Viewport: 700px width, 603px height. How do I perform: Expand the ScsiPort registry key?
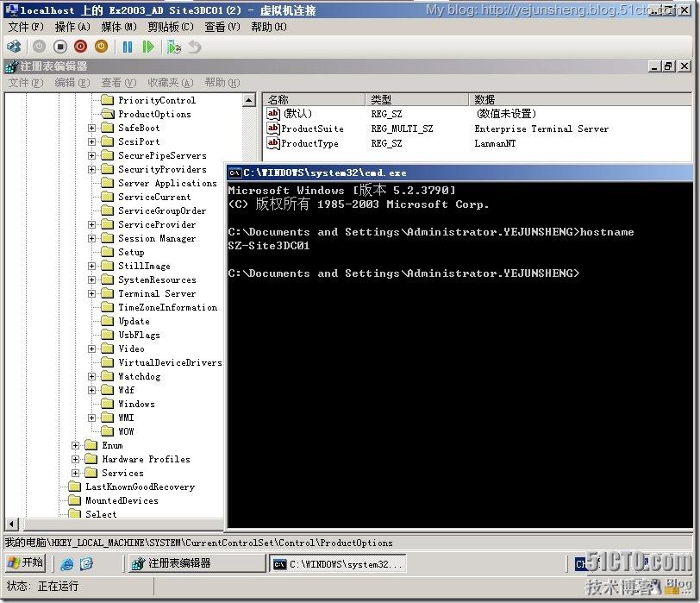coord(91,142)
